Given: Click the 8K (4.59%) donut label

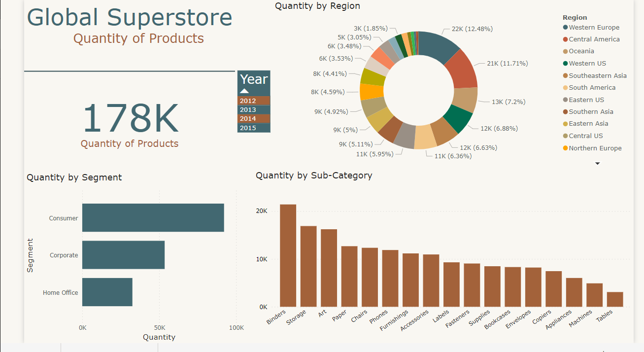Looking at the screenshot, I should tap(328, 92).
